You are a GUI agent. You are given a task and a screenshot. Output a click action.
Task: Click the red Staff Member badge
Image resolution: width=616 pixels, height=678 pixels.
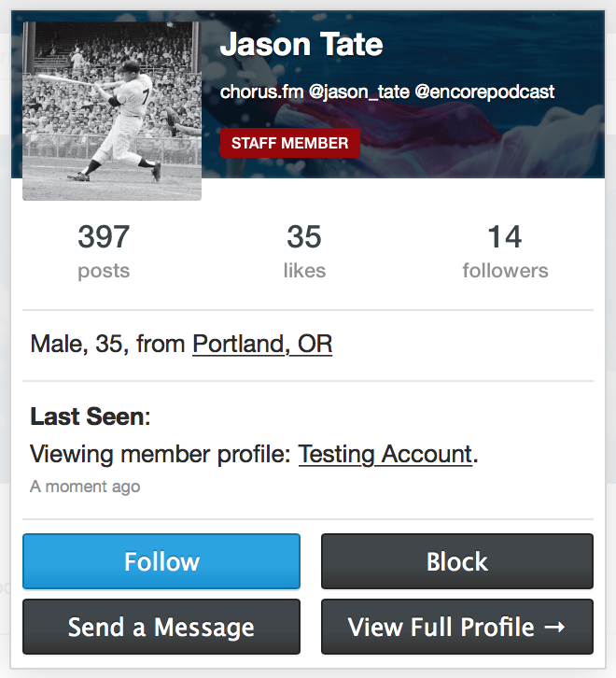289,143
